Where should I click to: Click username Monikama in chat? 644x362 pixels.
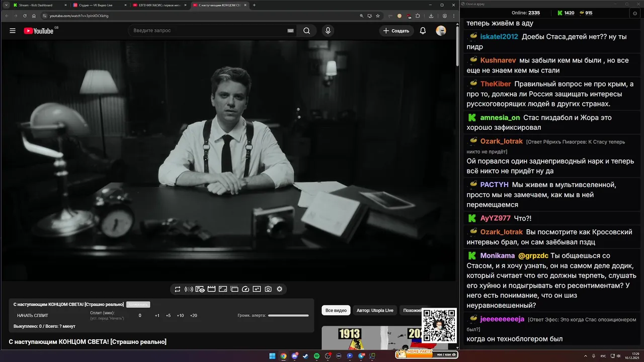(498, 255)
